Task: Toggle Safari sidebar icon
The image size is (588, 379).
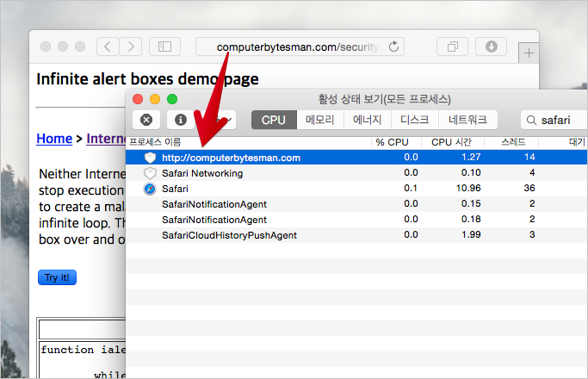Action: [164, 47]
